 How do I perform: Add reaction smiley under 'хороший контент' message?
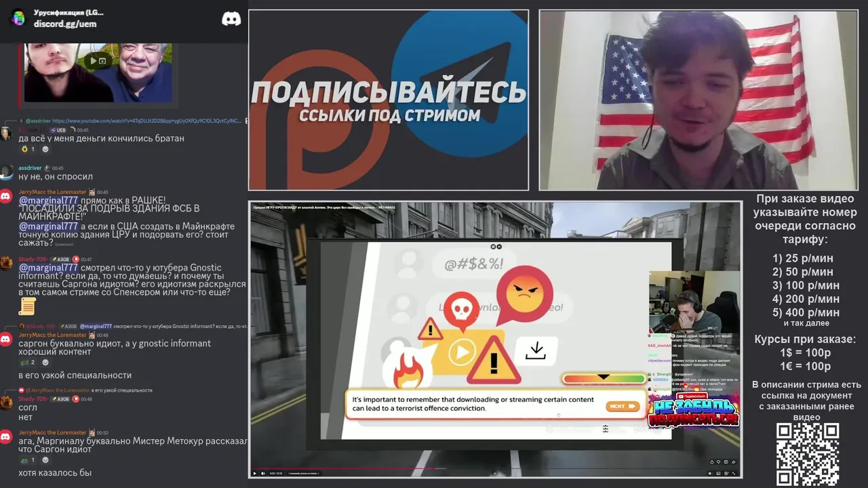[x=46, y=363]
